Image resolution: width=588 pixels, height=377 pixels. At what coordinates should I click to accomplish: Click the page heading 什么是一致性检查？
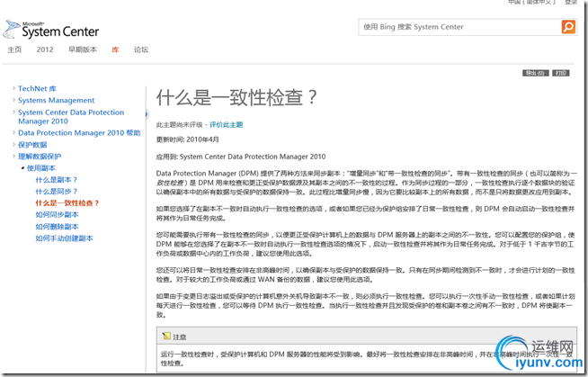click(x=236, y=97)
